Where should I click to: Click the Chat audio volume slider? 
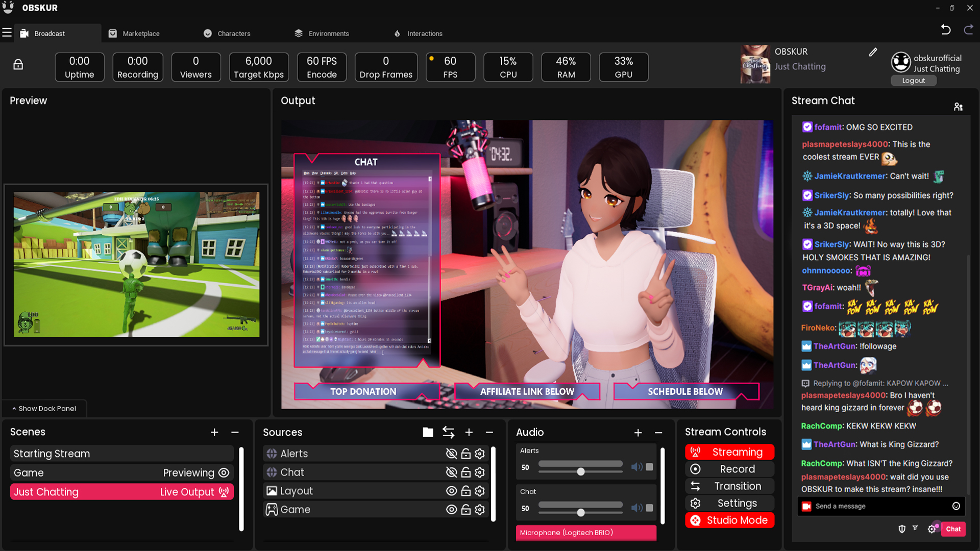(580, 512)
